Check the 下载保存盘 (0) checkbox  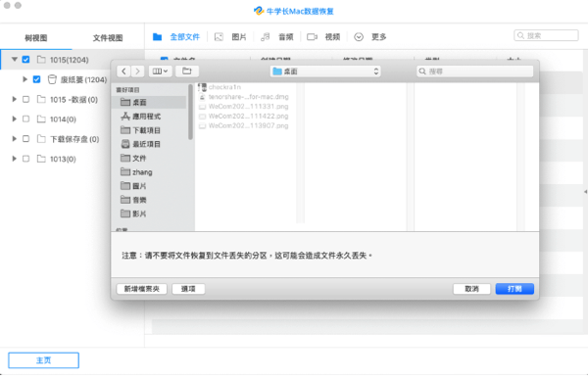click(x=25, y=139)
